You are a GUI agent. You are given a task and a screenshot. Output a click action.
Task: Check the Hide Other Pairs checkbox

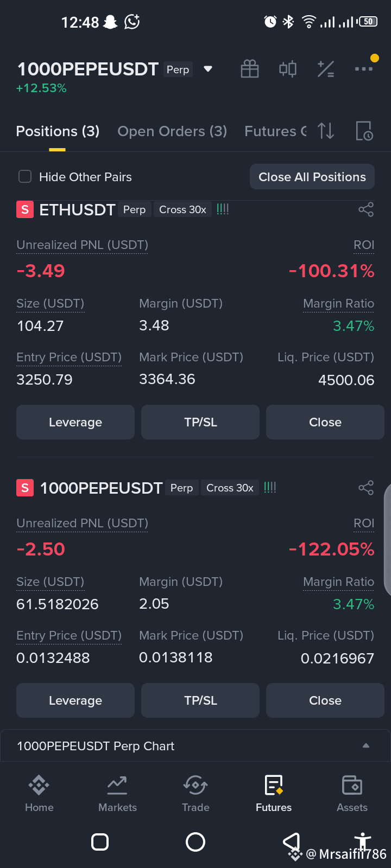(25, 177)
